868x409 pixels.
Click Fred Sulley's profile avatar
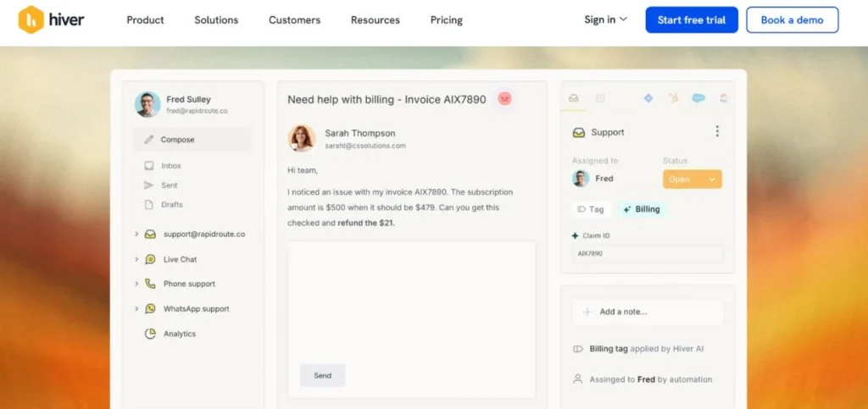(147, 104)
